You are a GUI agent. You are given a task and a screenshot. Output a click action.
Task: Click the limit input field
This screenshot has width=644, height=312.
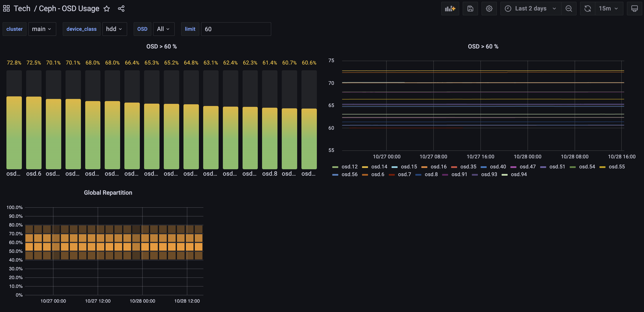pos(236,29)
